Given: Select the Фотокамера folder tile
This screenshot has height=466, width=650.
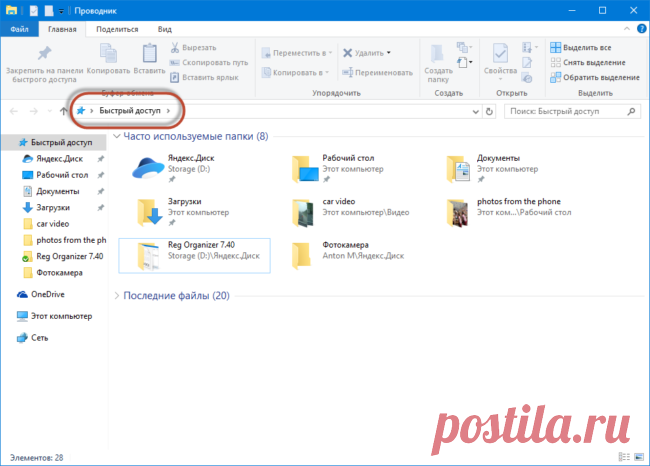Looking at the screenshot, I should pyautogui.click(x=347, y=255).
